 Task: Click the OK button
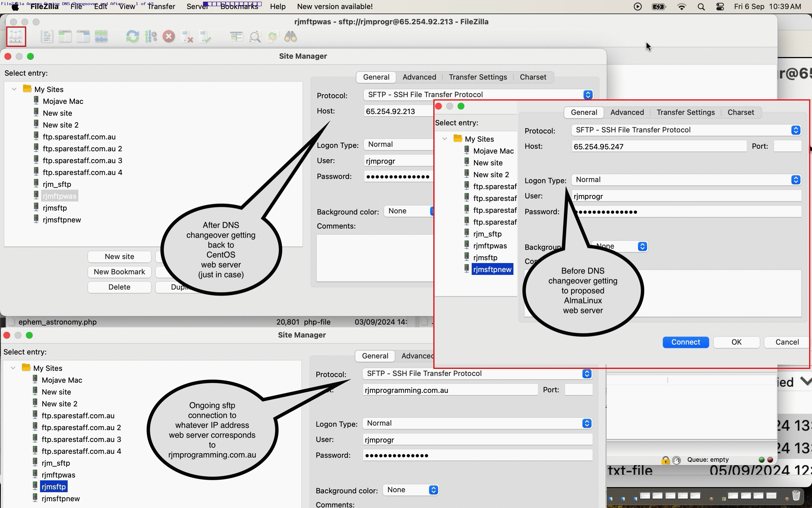[x=736, y=342]
